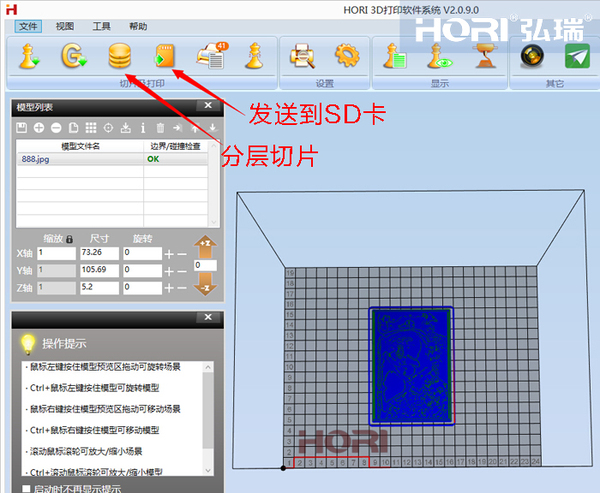Screen dimensions: 600x493
Task: Click the remove model minus circle icon
Action: click(x=56, y=128)
